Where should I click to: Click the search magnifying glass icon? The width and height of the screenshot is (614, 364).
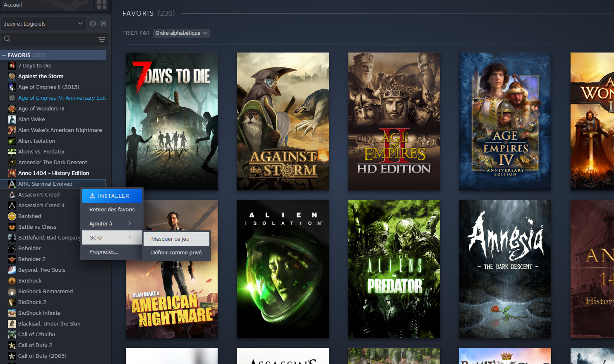7,39
